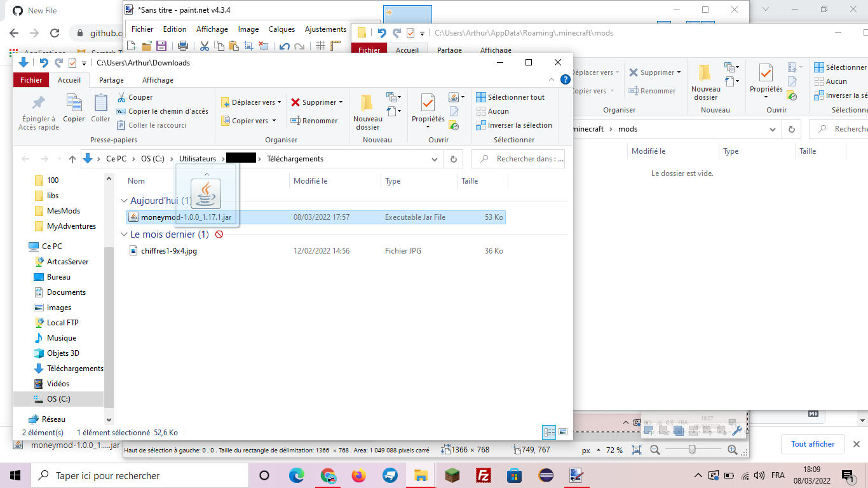Switch to Details view icon in status bar

point(549,433)
